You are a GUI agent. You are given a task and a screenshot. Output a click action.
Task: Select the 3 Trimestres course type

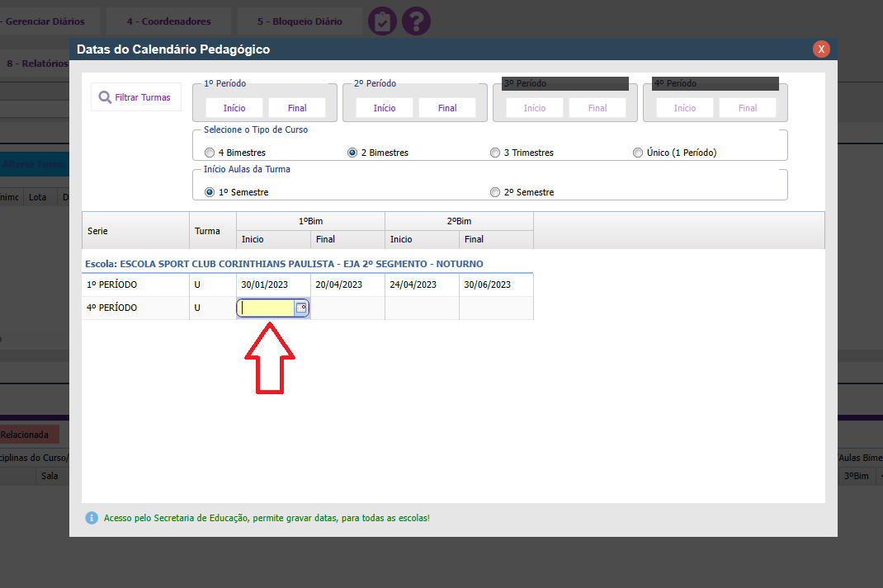[495, 153]
